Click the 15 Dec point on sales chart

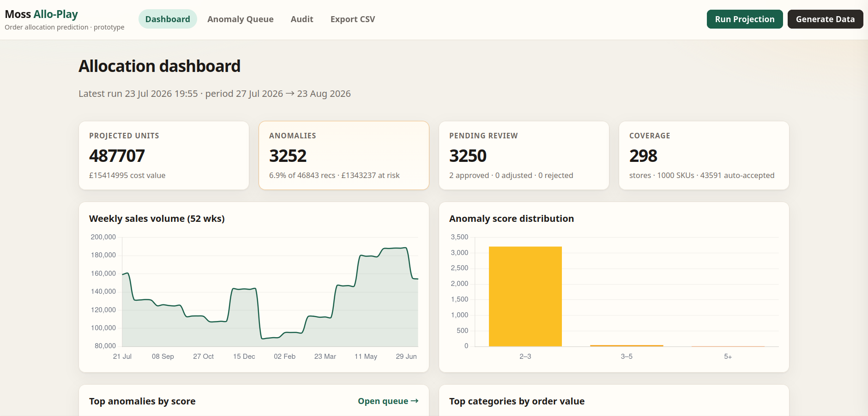pos(244,289)
